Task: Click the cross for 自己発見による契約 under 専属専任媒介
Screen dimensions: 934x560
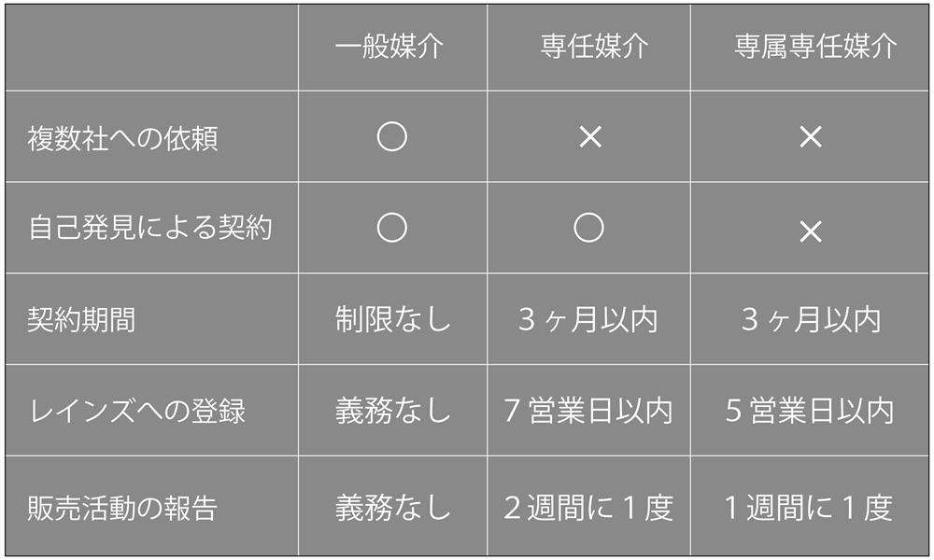Action: coord(811,231)
